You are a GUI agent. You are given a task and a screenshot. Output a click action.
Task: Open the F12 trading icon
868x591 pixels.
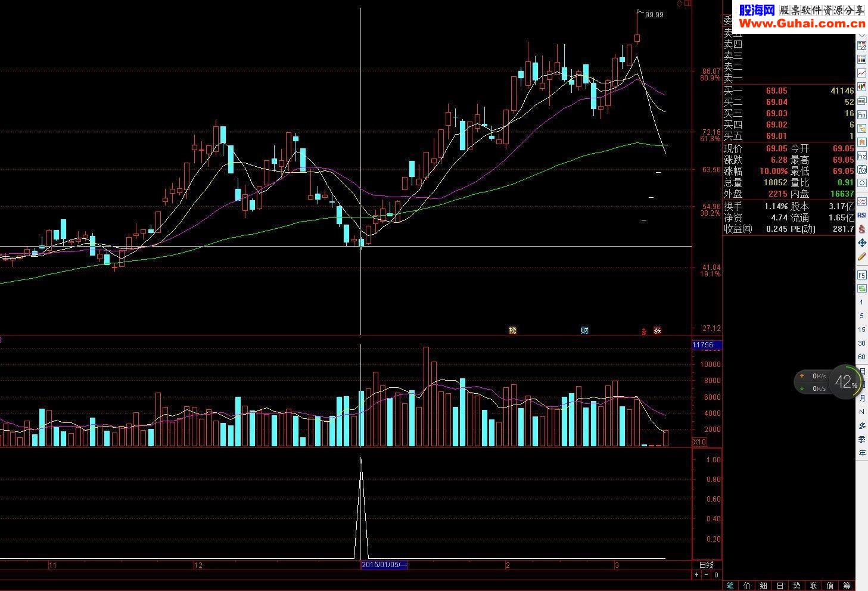point(862,156)
